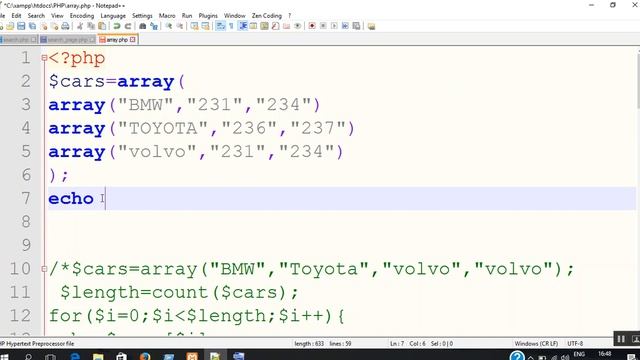Viewport: 640px width, 360px height.
Task: Click the ENG language indicator in tray
Action: 579,354
